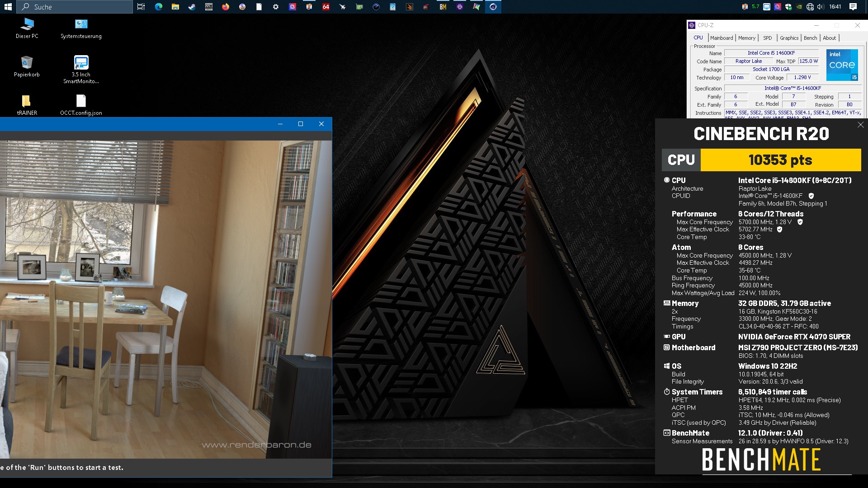Close the CPU-Z window
The width and height of the screenshot is (868, 488).
pyautogui.click(x=858, y=25)
